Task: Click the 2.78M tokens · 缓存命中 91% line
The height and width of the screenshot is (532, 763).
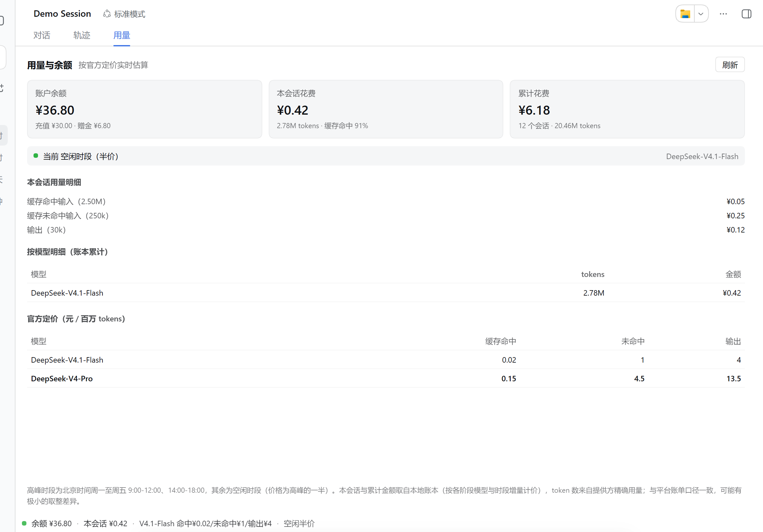Action: pyautogui.click(x=322, y=126)
